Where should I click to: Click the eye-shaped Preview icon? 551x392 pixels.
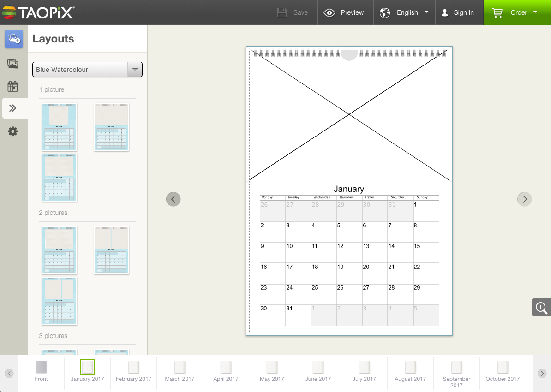tap(329, 12)
